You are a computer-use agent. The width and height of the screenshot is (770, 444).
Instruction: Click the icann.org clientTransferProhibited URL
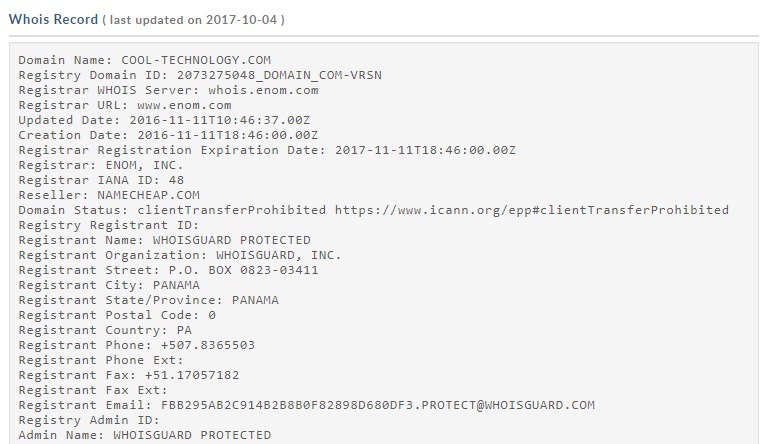point(532,210)
